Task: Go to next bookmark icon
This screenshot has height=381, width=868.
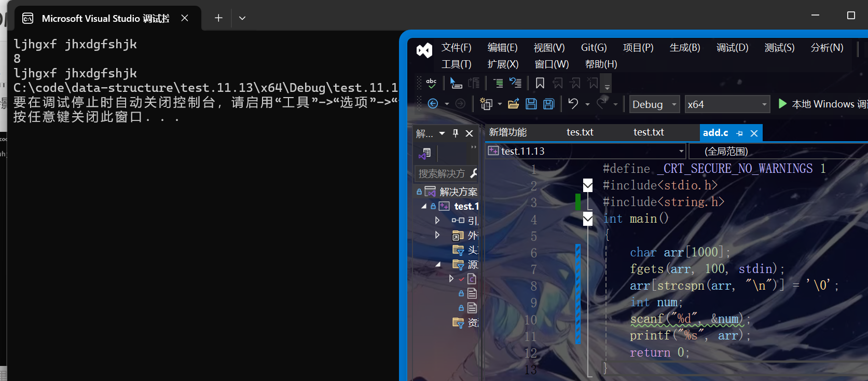Action: 575,83
